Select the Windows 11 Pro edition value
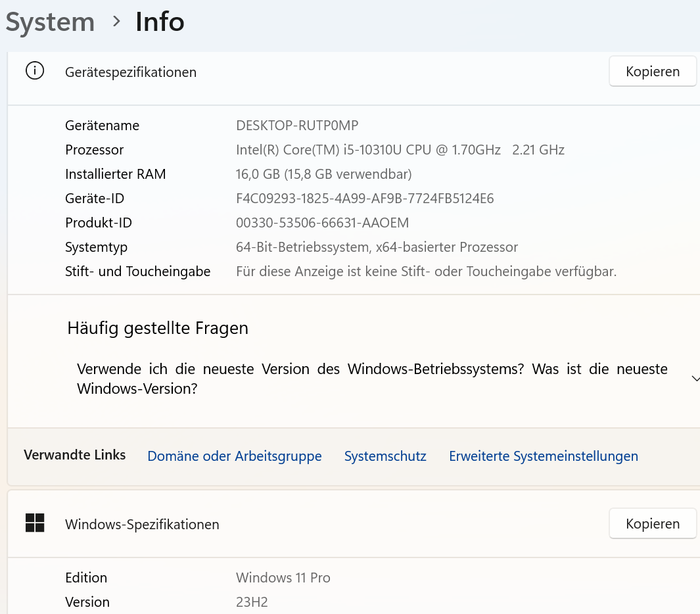The width and height of the screenshot is (700, 614). (x=283, y=578)
